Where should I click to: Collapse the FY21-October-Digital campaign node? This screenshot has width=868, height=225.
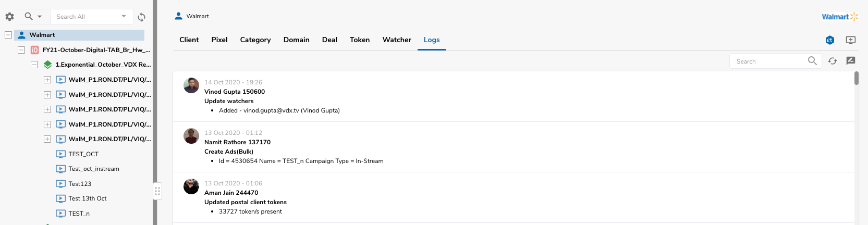click(21, 50)
